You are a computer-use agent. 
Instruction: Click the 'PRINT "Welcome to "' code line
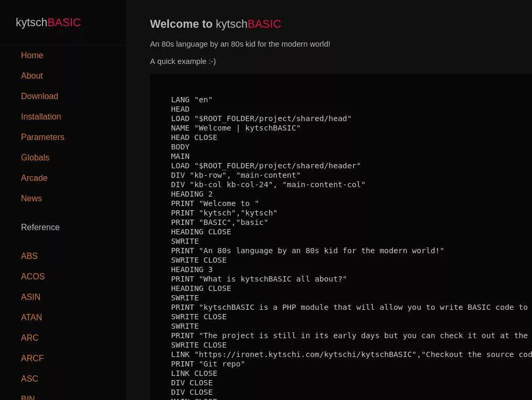point(215,204)
